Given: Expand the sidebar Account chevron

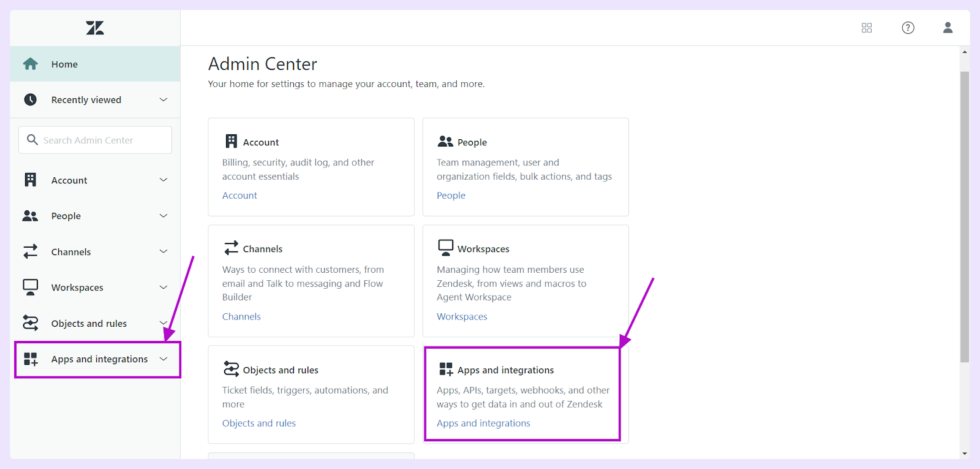Looking at the screenshot, I should [164, 180].
